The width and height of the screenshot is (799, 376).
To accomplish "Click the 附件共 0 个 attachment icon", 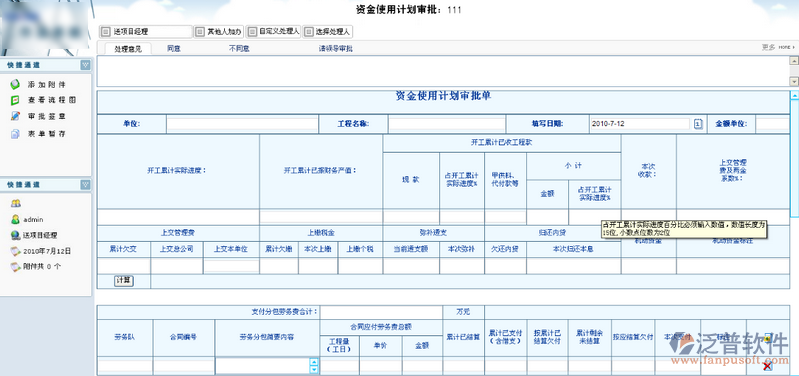I will click(16, 266).
